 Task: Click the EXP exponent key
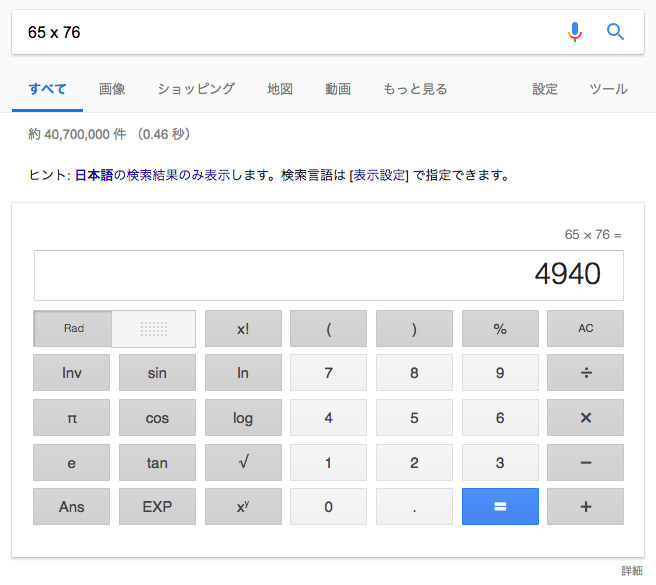coord(157,506)
